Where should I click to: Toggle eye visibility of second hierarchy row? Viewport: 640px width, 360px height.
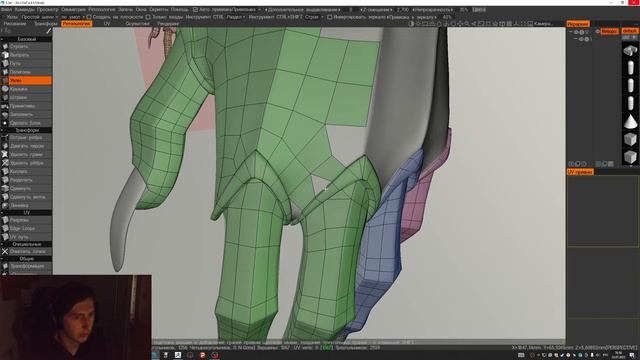[581, 39]
